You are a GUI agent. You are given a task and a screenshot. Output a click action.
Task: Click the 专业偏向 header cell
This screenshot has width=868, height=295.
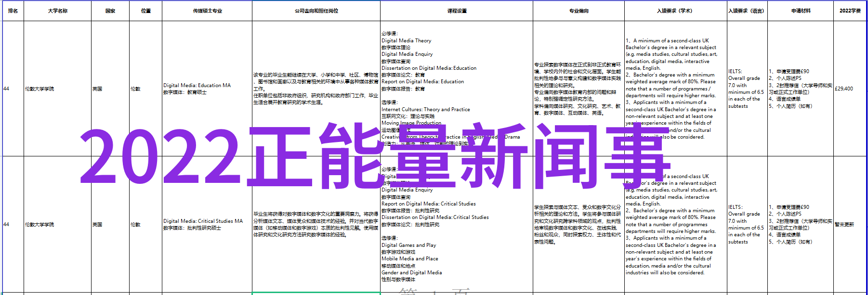[x=579, y=11]
